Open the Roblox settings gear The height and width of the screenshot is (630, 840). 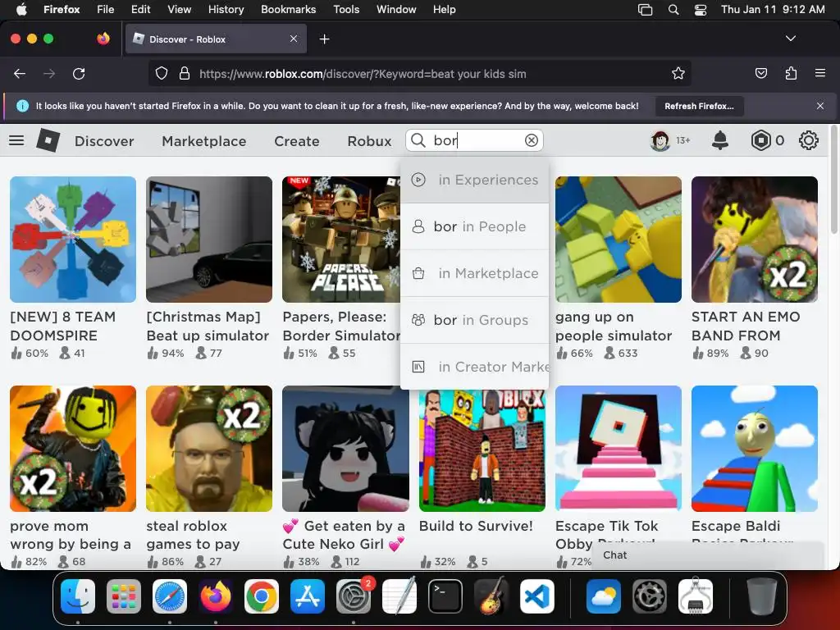point(808,140)
